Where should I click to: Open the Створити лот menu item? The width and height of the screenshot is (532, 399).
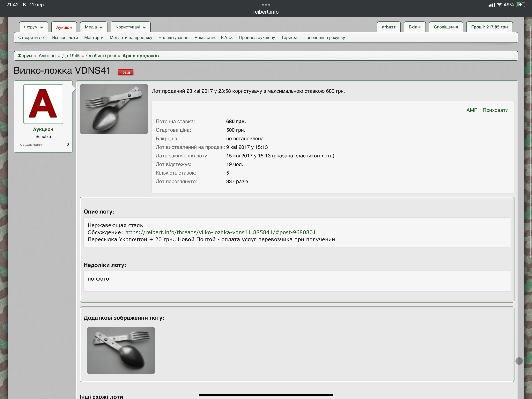pos(32,38)
